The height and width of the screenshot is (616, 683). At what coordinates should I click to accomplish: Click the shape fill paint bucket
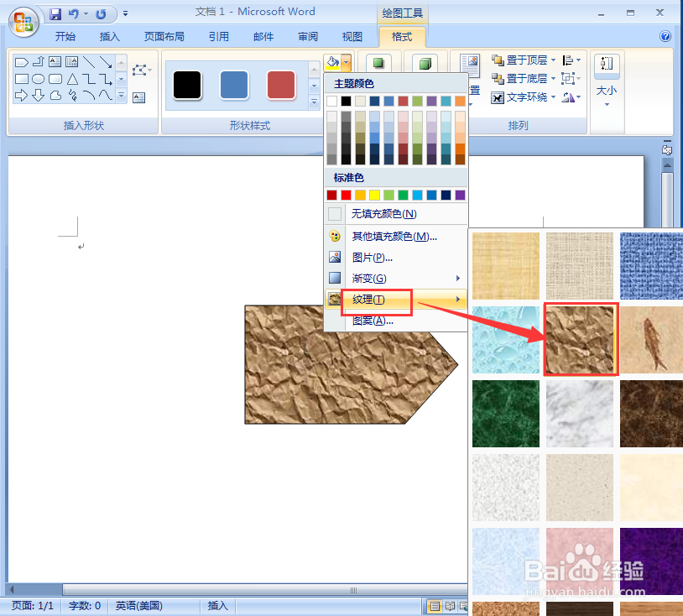point(333,63)
